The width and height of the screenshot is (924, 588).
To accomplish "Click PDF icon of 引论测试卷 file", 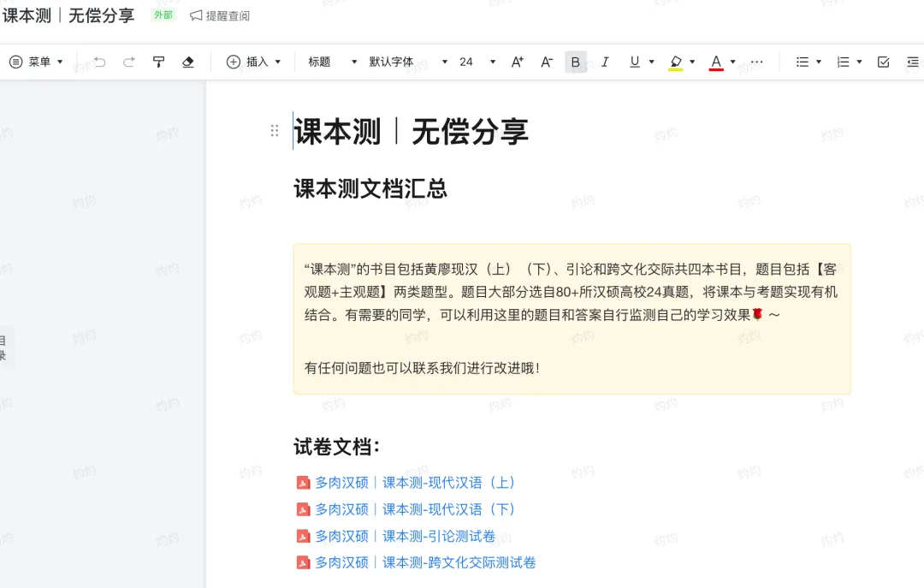I will [303, 536].
